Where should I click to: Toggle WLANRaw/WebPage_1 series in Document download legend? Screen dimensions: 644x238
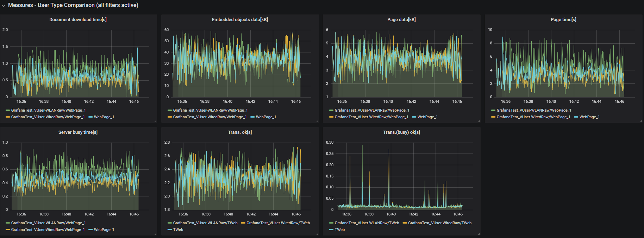[48, 110]
